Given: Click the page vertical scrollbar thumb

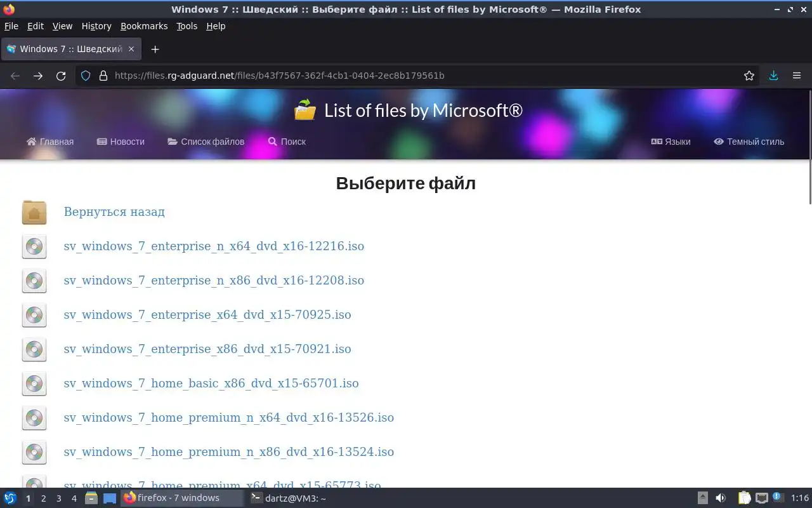Looking at the screenshot, I should (809, 147).
